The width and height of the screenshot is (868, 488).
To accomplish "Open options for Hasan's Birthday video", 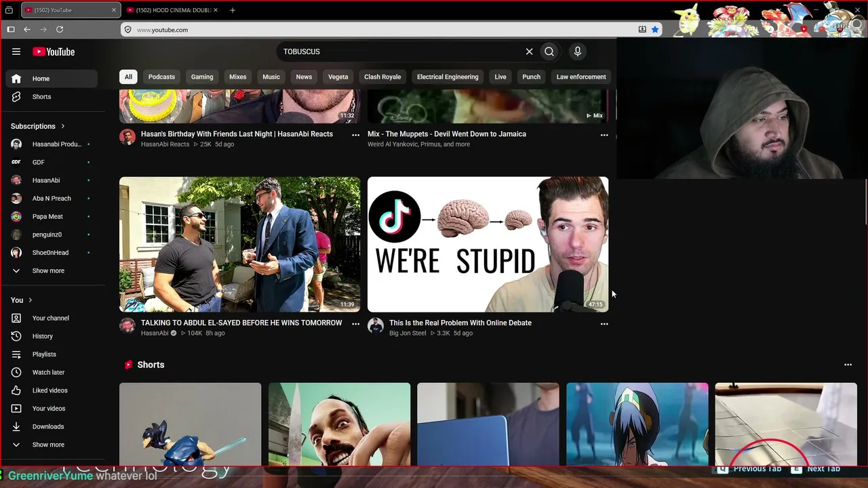I will coord(355,135).
